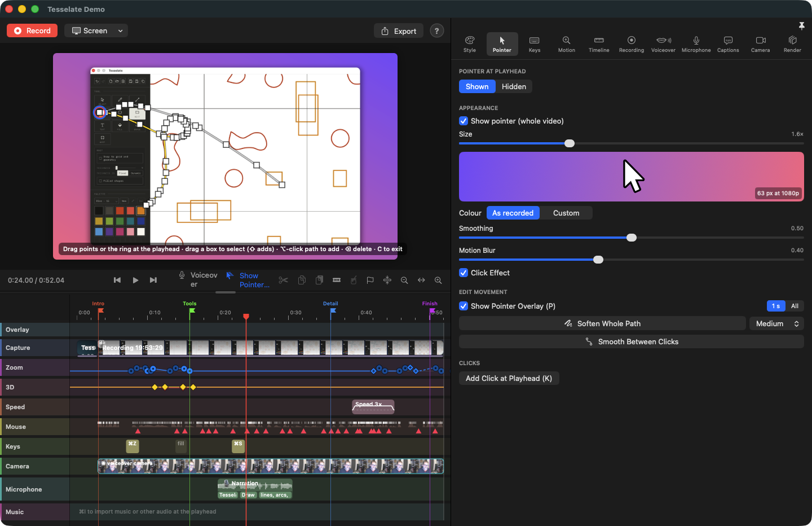This screenshot has height=526, width=812.
Task: Add a flag marker at playhead
Action: click(x=370, y=280)
